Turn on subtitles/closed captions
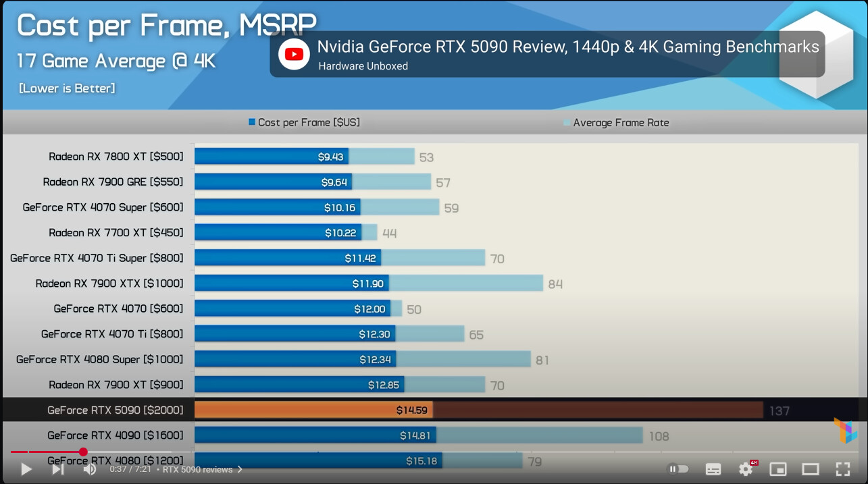 click(713, 469)
